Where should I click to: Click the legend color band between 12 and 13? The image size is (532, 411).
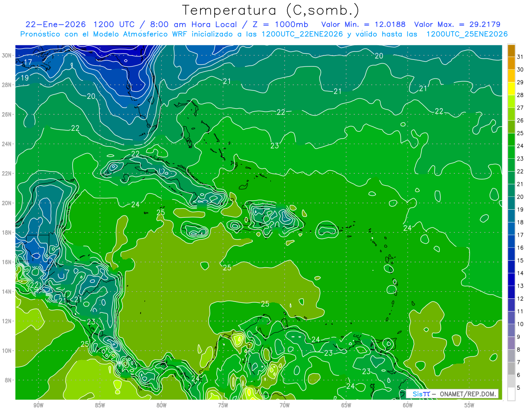click(511, 293)
